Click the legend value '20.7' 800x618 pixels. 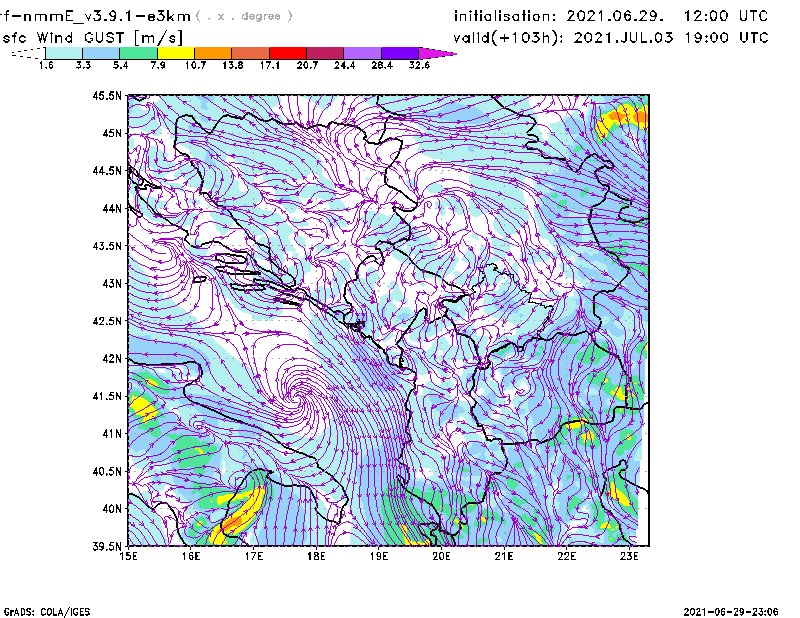(x=307, y=65)
